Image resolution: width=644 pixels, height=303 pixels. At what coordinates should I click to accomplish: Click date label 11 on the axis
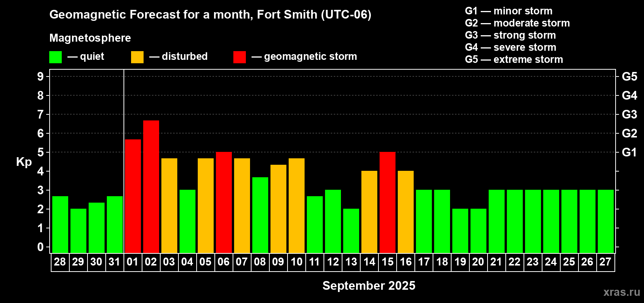314,262
